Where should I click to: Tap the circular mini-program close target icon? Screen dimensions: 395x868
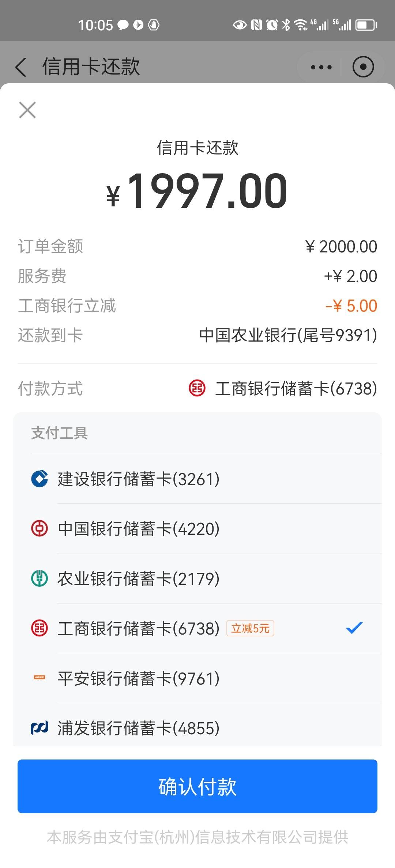click(363, 67)
